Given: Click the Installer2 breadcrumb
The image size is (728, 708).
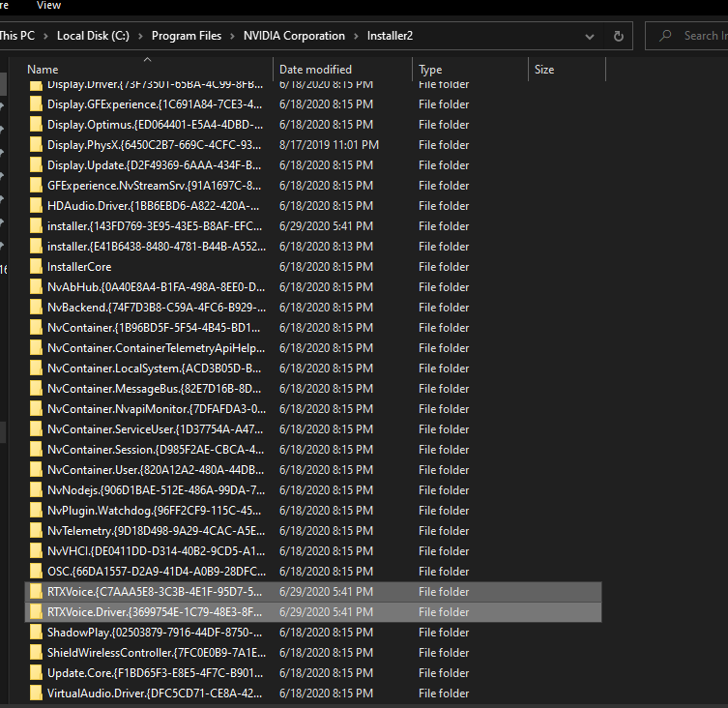Looking at the screenshot, I should [390, 36].
